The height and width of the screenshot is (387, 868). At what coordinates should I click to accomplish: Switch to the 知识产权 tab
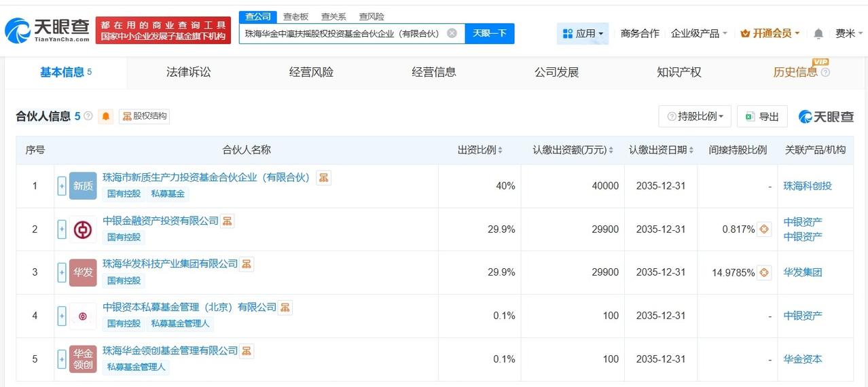679,72
